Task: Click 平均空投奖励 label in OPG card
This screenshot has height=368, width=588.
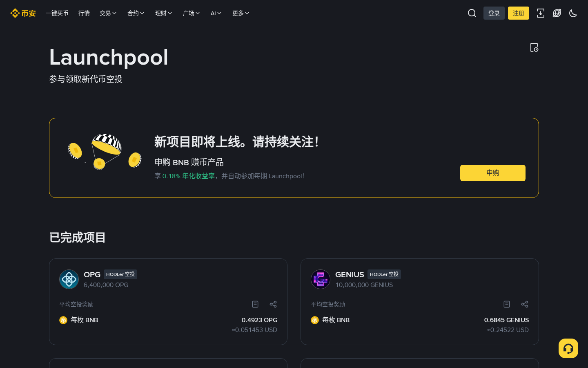Action: (x=76, y=304)
